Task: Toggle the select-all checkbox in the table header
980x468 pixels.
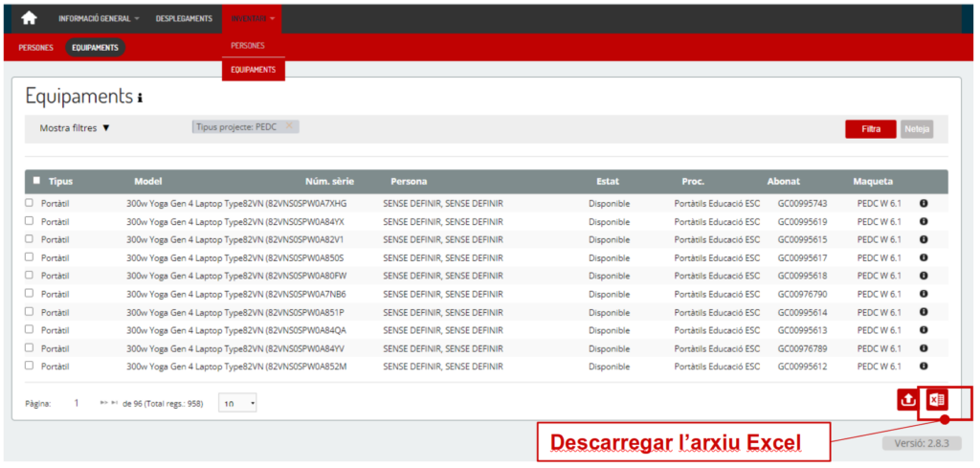Action: (x=36, y=181)
